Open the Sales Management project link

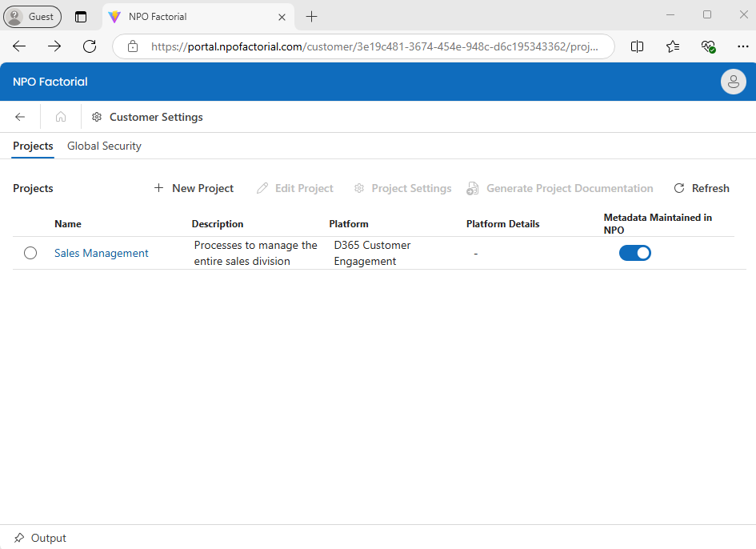coord(102,253)
